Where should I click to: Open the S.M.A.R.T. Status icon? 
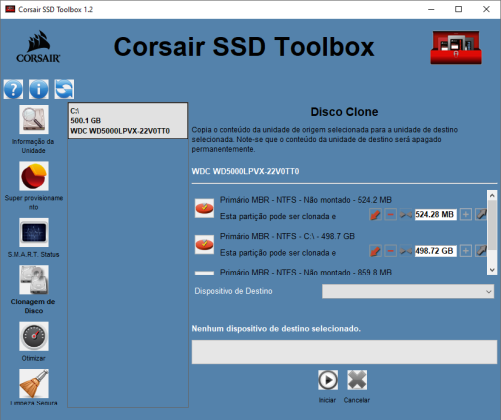pyautogui.click(x=34, y=232)
